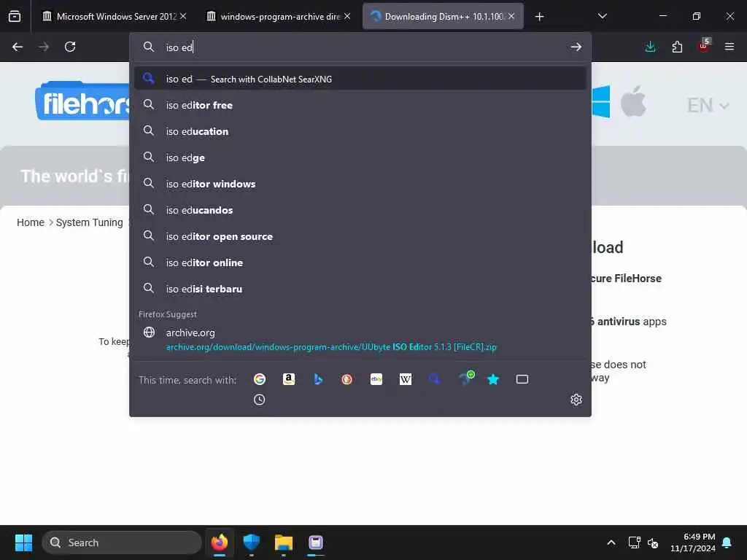Screen dimensions: 747x560
Task: Click the FileHorse logo
Action: pyautogui.click(x=82, y=101)
